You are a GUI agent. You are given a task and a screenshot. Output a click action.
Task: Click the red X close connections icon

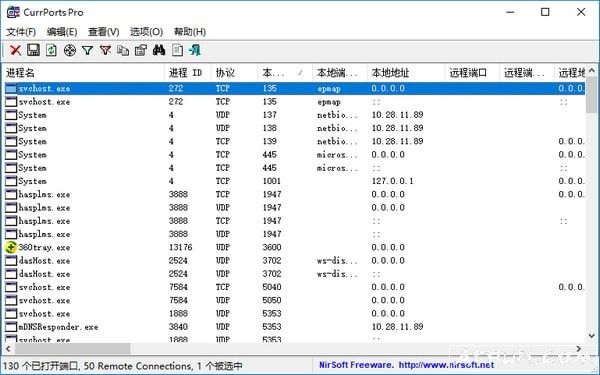(15, 50)
